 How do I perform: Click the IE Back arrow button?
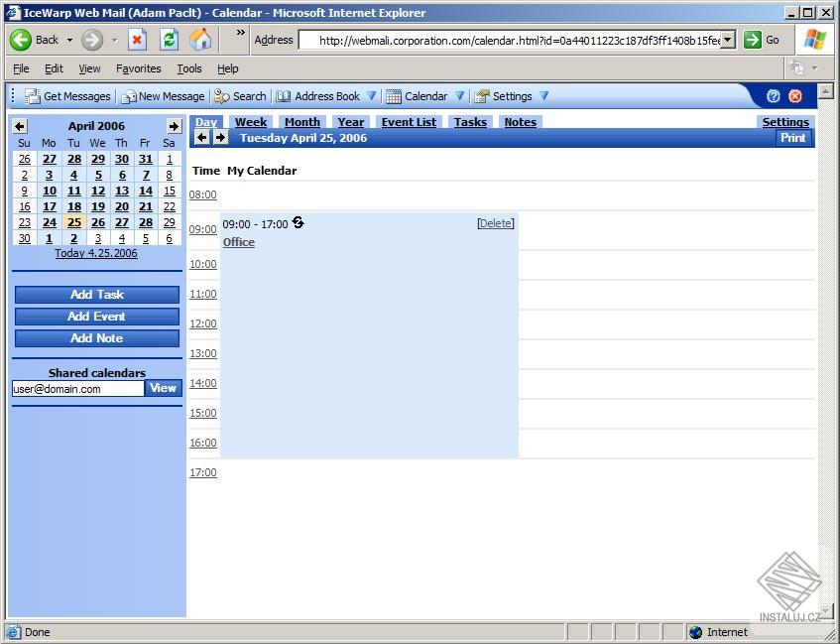pos(21,40)
